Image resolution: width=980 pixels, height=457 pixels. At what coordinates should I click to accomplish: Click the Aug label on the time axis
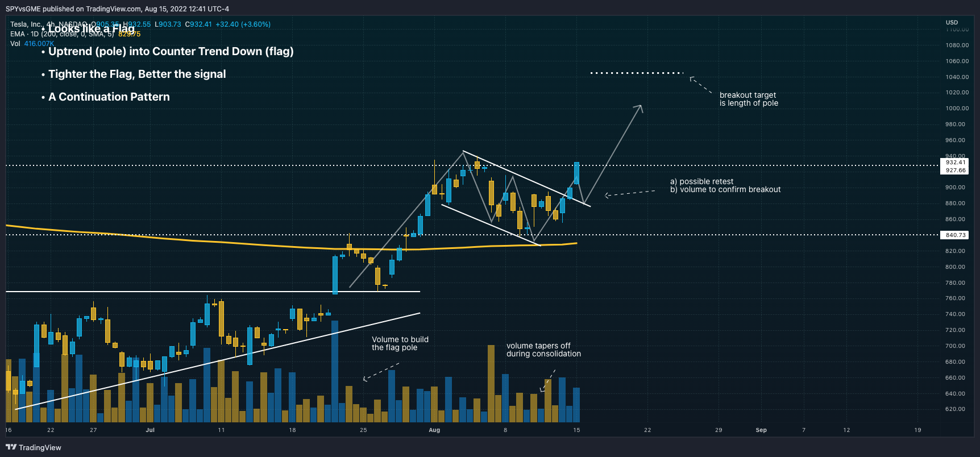point(434,430)
